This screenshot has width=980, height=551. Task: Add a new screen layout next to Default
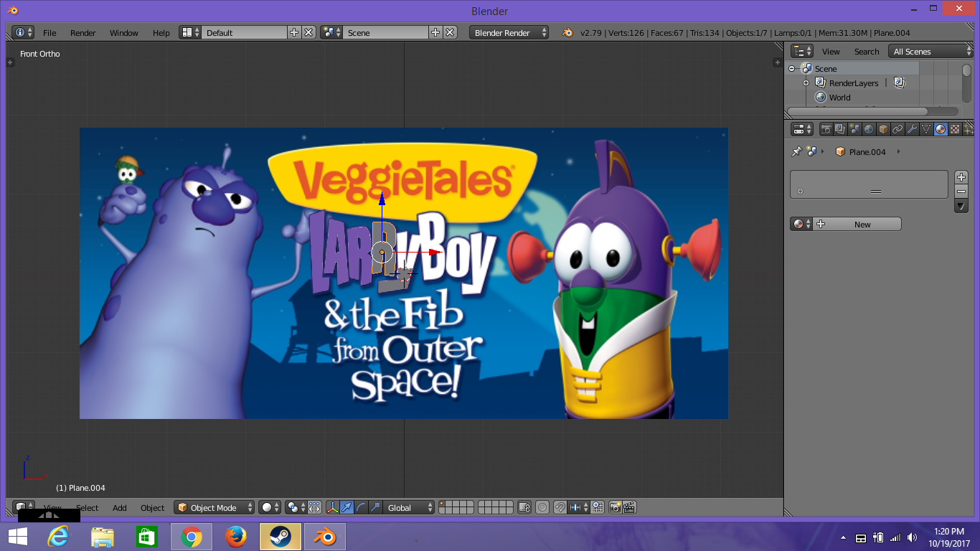coord(294,32)
